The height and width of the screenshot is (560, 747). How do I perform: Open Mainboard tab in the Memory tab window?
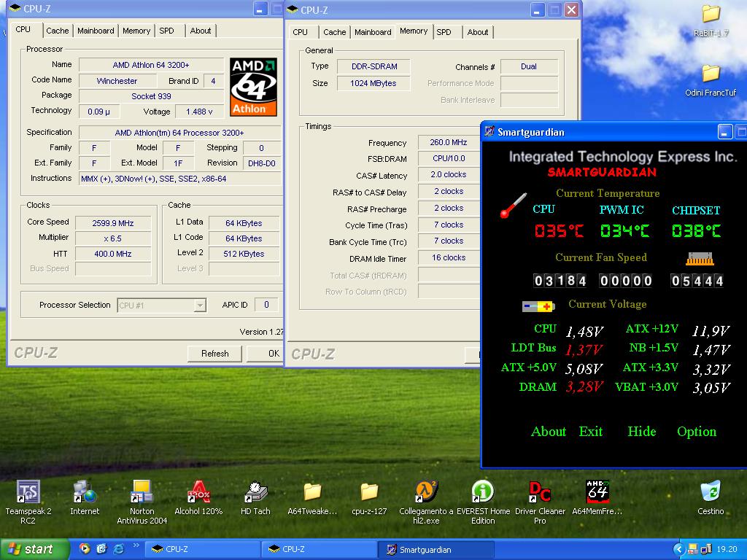pyautogui.click(x=373, y=32)
